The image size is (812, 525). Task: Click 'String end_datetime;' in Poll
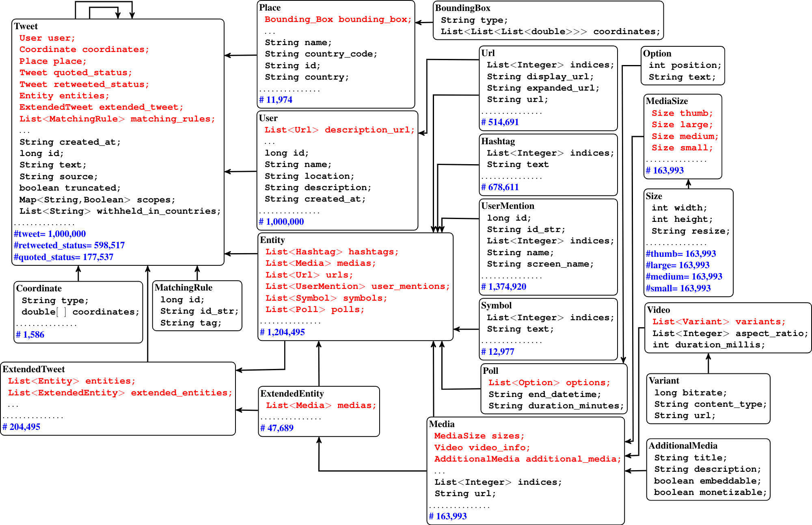coord(544,395)
